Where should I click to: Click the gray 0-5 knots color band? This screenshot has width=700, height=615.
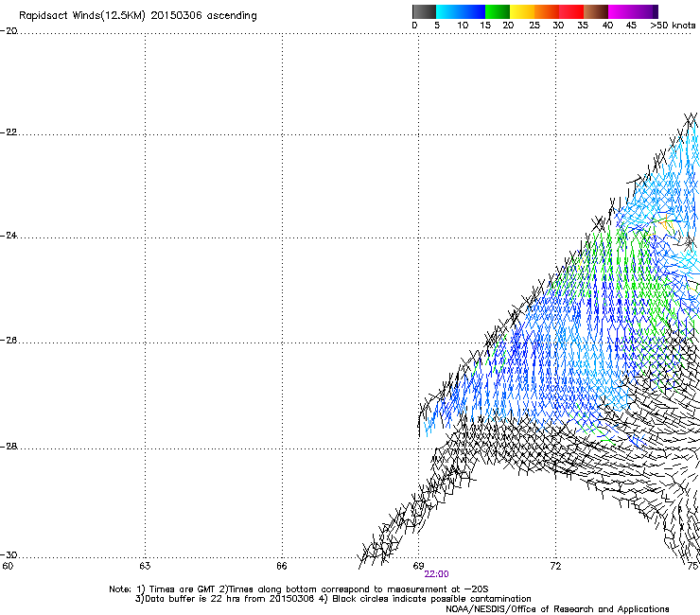pos(424,11)
